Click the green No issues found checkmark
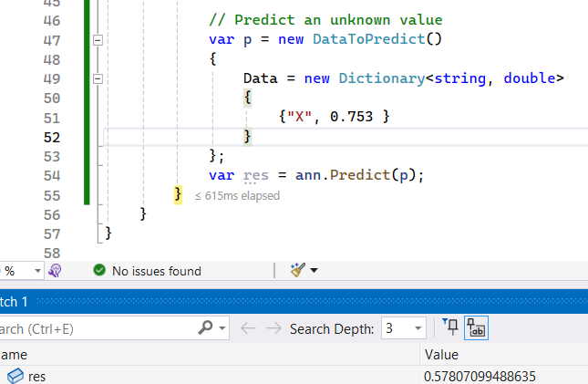 point(99,270)
